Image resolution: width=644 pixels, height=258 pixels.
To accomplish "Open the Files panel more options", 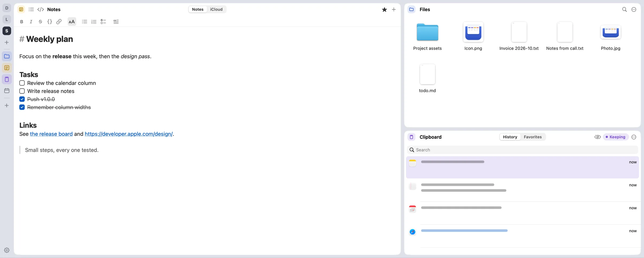I will pyautogui.click(x=634, y=9).
